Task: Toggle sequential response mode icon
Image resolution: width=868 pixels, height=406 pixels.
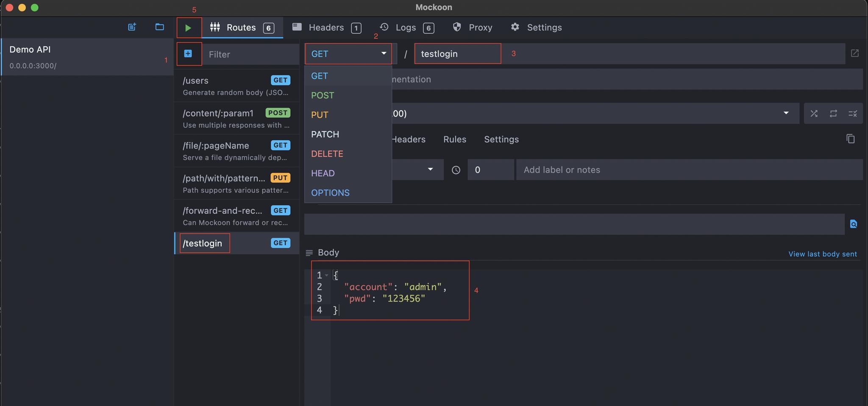Action: 833,114
